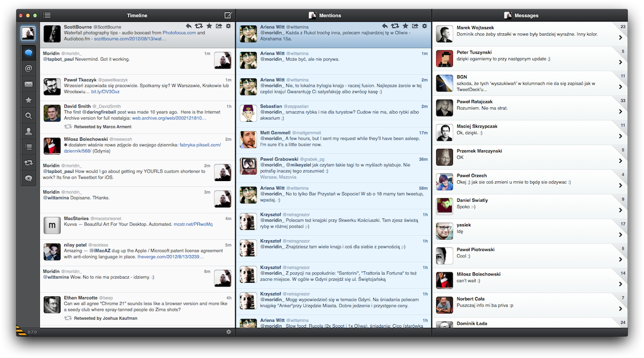Compose a new tweet

click(228, 16)
